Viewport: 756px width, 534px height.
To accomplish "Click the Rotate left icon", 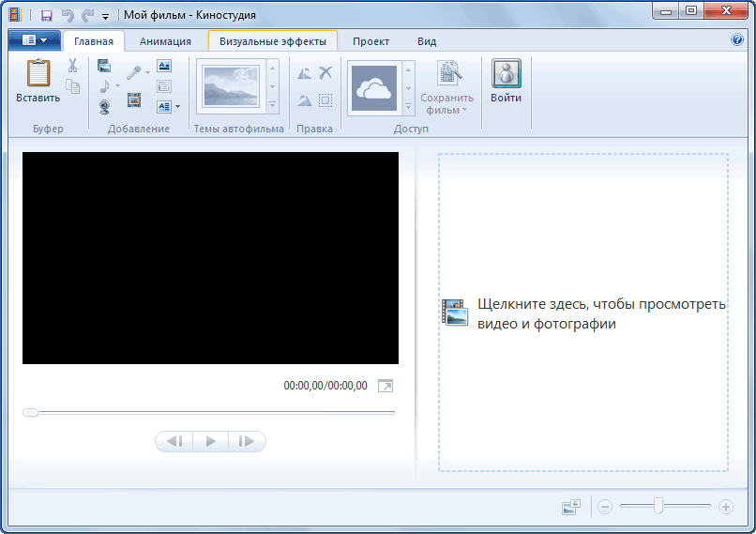I will tap(304, 73).
